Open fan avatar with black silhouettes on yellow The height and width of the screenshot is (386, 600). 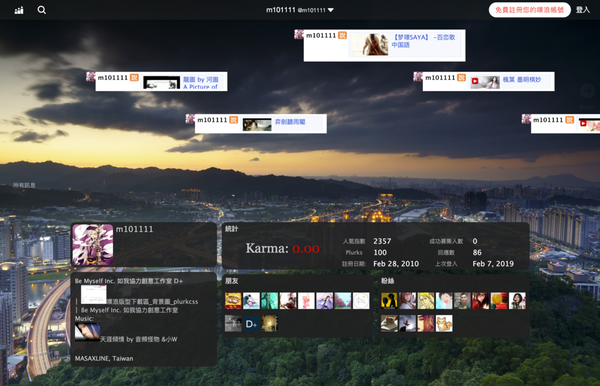pos(389,301)
